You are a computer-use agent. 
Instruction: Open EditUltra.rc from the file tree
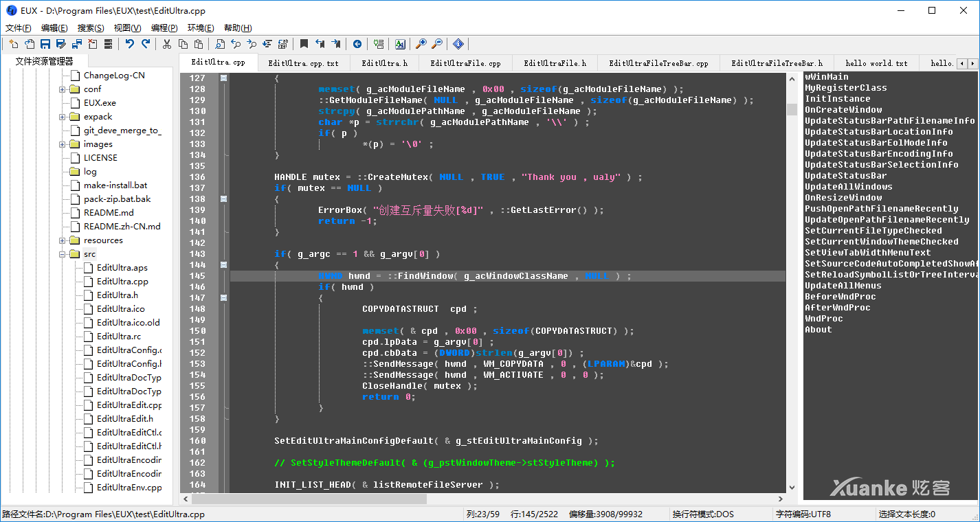[118, 337]
